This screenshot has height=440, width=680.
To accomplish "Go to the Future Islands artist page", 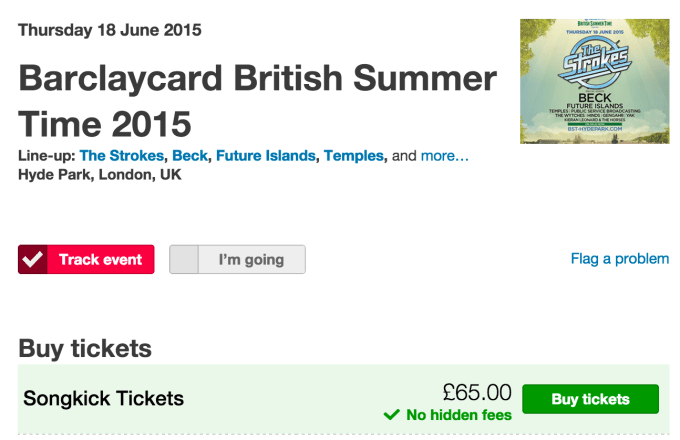I will 266,156.
